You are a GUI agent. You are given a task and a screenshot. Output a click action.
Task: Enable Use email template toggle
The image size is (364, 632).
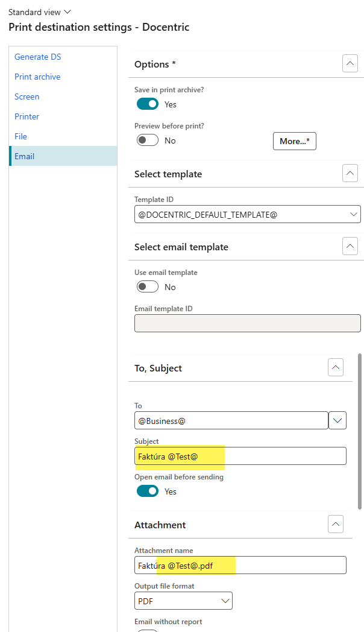click(x=148, y=286)
